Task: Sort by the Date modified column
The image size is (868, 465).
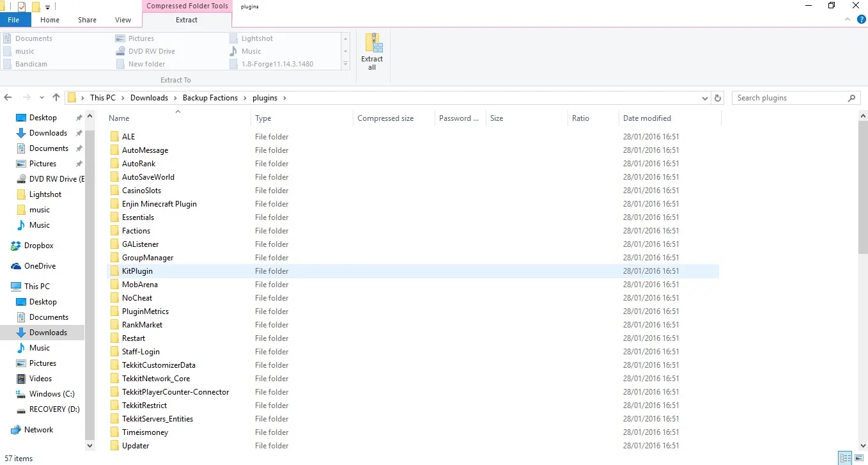Action: pyautogui.click(x=647, y=118)
